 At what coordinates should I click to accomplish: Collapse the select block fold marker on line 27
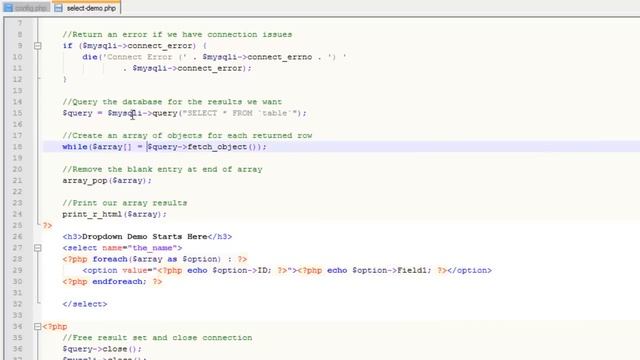(38, 248)
